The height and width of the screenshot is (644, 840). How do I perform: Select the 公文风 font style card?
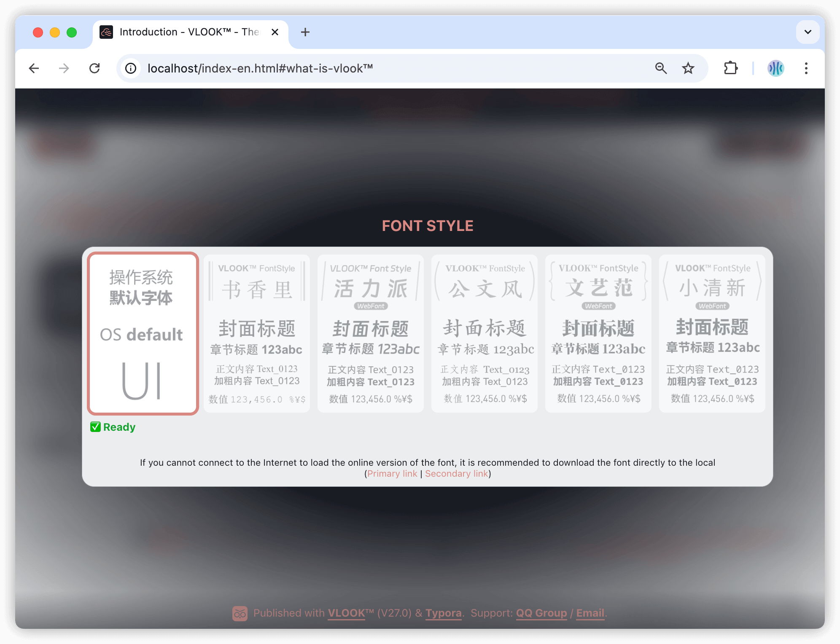(x=485, y=333)
